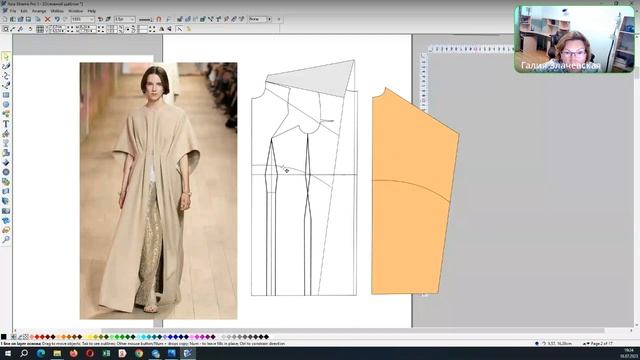Open the Windows Start menu
The image size is (640, 360).
(x=7, y=353)
